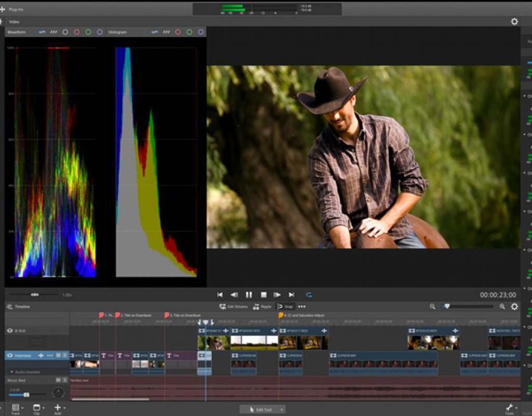The width and height of the screenshot is (532, 416).
Task: Open the Plug-Ins panel
Action: [16, 9]
